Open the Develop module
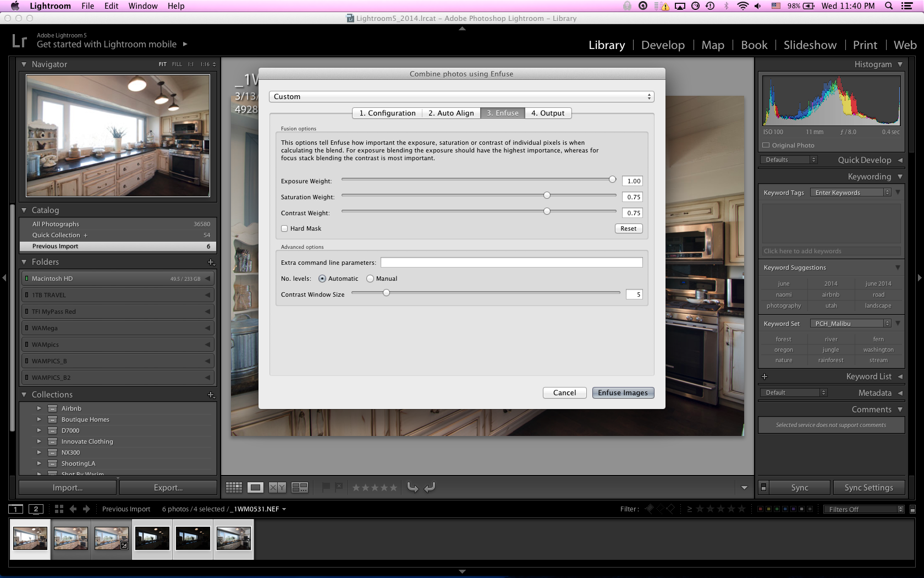The width and height of the screenshot is (924, 578). [663, 45]
